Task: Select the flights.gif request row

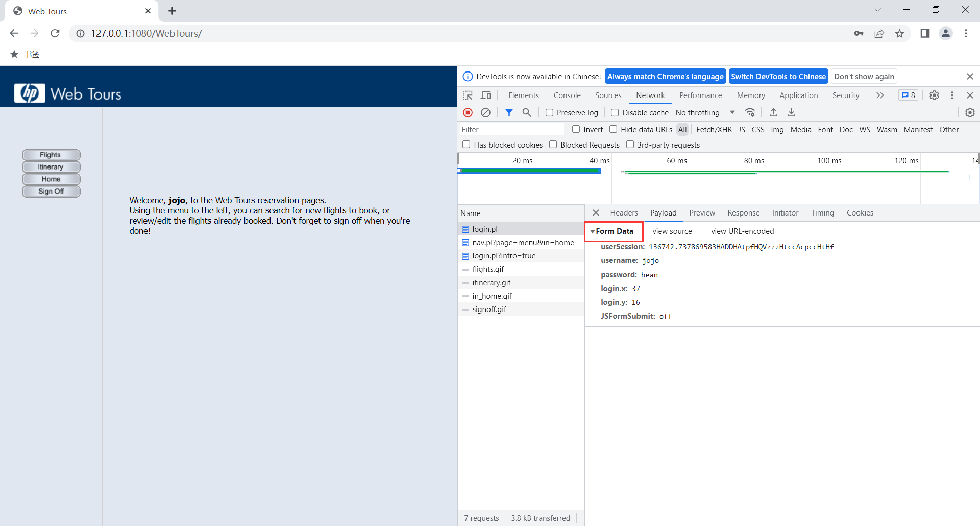Action: pos(521,269)
